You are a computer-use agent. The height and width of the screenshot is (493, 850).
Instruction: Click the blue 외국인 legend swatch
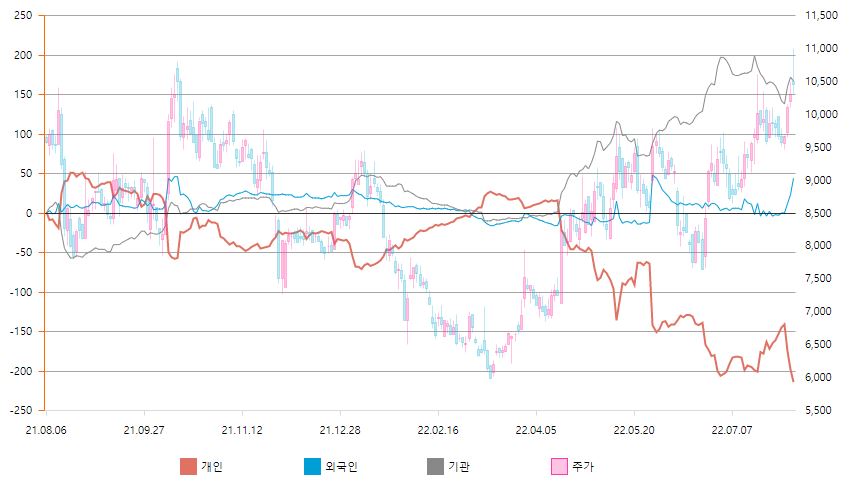(312, 467)
